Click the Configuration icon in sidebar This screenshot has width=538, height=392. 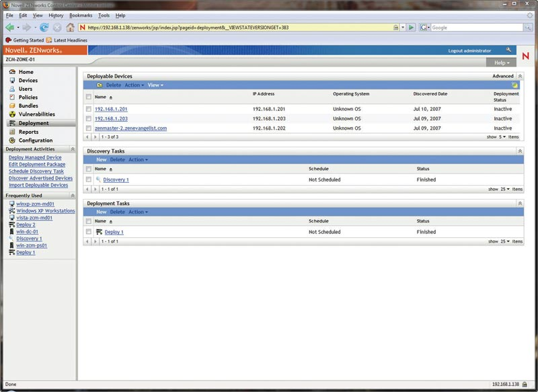point(12,141)
